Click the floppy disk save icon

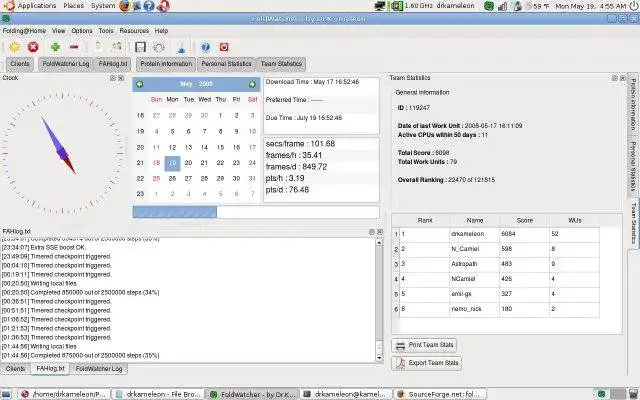[x=140, y=47]
